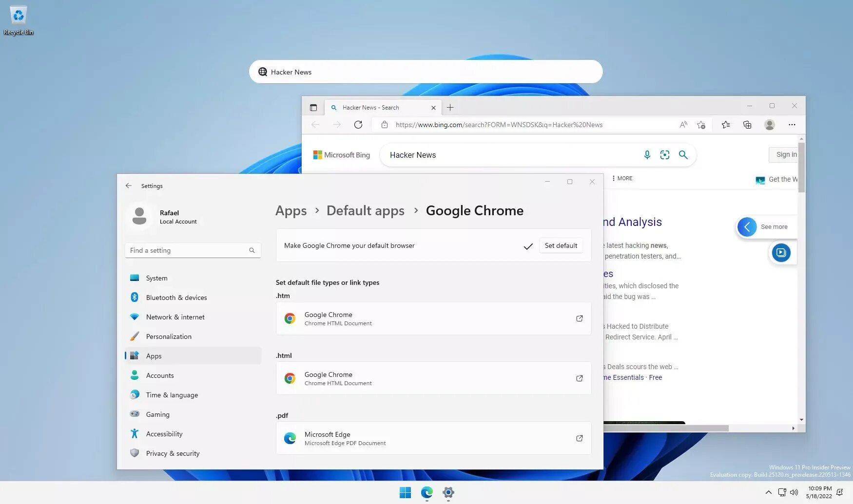Select Apps in the Settings sidebar
Viewport: 853px width, 504px height.
coord(154,355)
